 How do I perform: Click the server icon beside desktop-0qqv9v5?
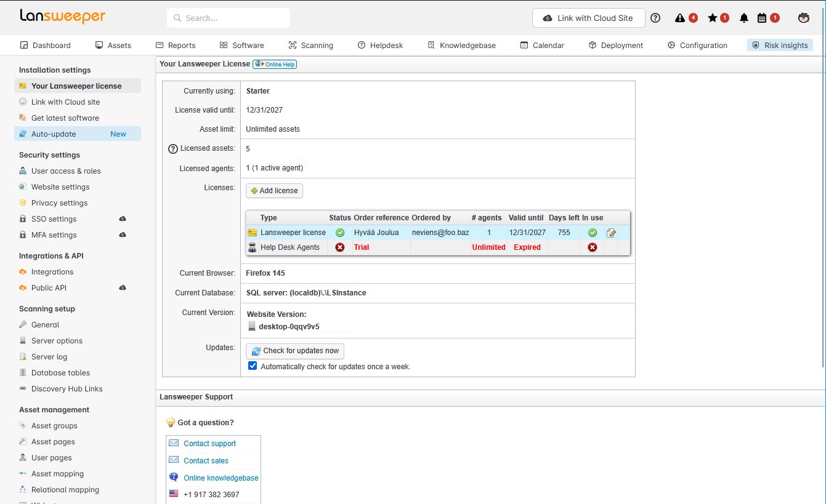pyautogui.click(x=252, y=327)
